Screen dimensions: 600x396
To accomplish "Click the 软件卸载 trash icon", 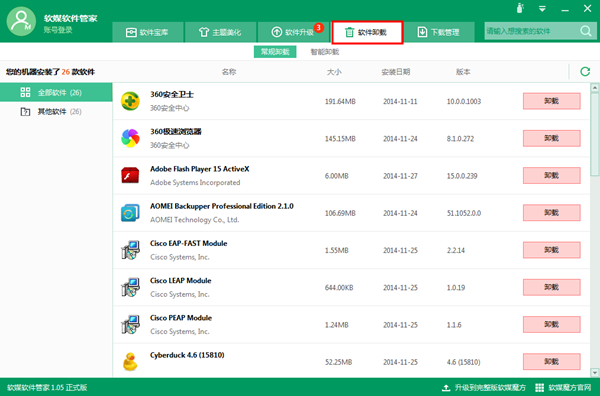I will point(349,32).
